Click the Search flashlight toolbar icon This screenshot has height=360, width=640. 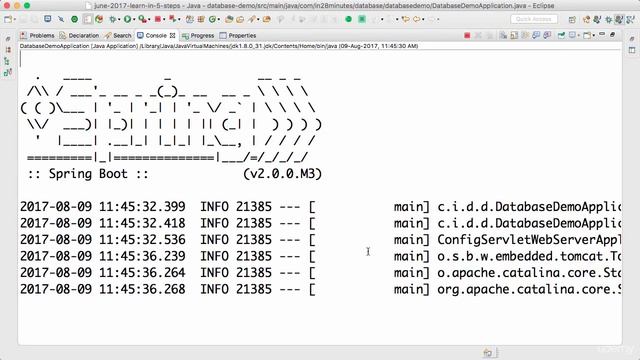click(x=252, y=19)
